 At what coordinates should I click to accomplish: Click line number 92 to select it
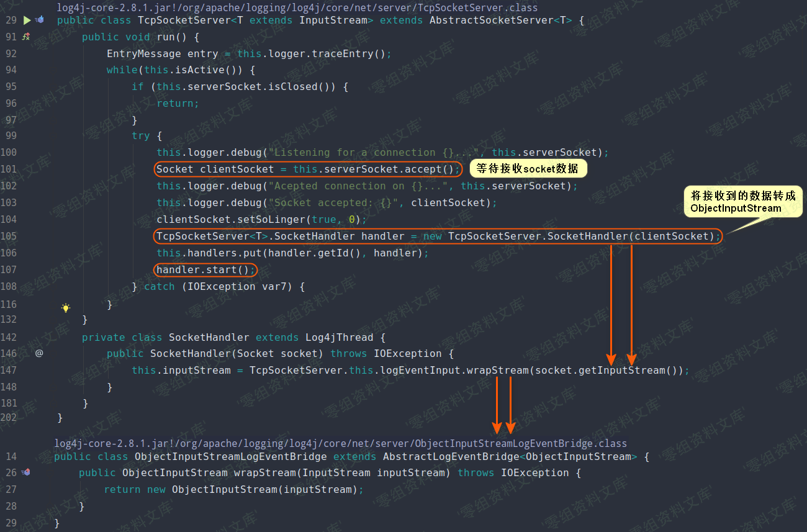pyautogui.click(x=11, y=53)
